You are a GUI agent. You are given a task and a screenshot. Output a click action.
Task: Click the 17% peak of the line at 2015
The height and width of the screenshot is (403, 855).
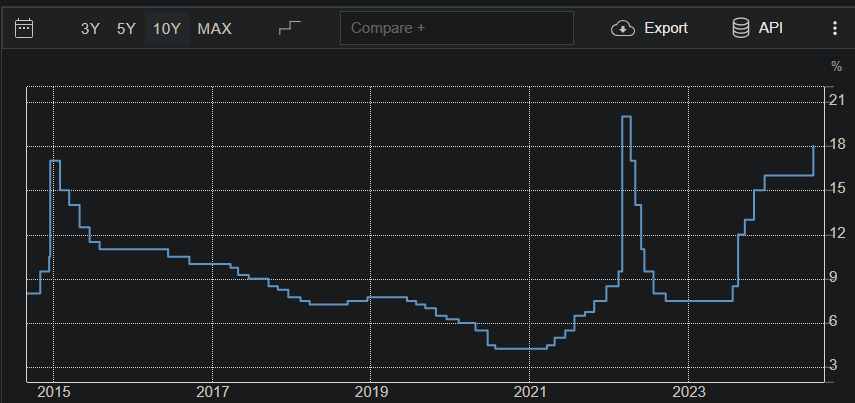coord(55,161)
